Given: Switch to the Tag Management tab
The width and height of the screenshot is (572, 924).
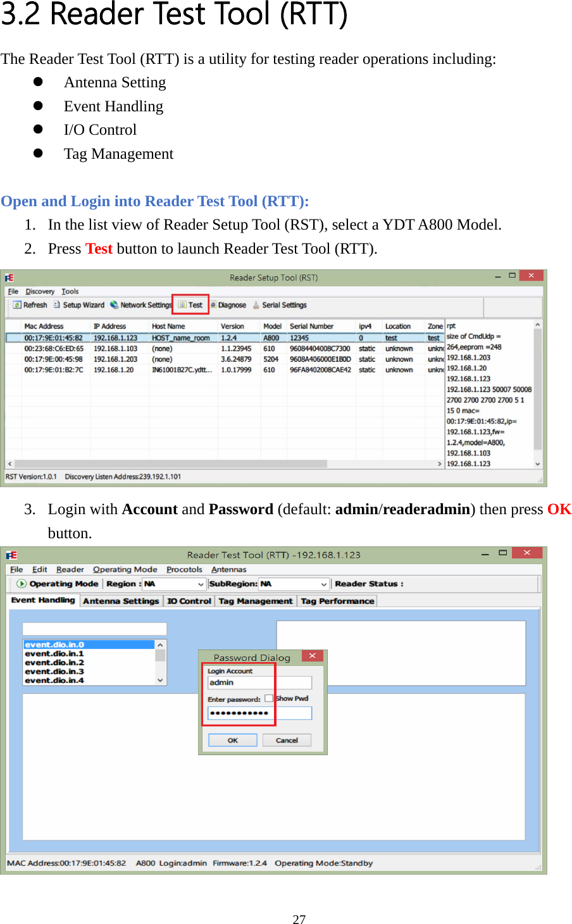Looking at the screenshot, I should [256, 601].
